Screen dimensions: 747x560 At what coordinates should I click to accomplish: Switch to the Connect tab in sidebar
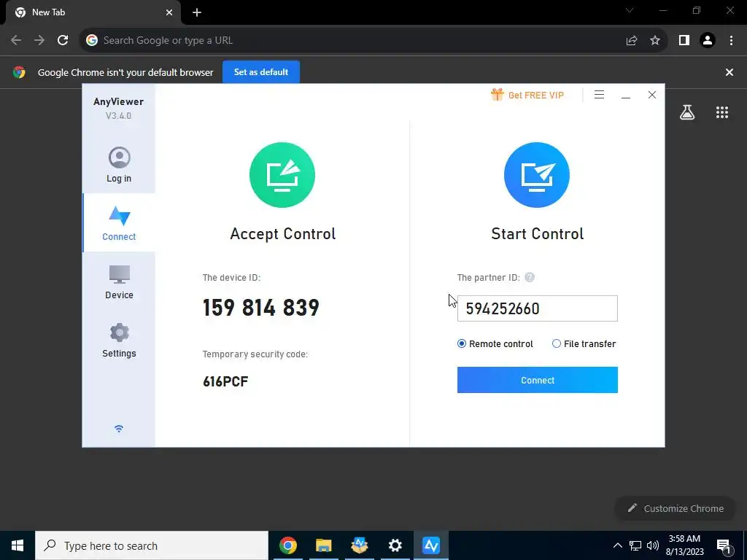(x=119, y=223)
